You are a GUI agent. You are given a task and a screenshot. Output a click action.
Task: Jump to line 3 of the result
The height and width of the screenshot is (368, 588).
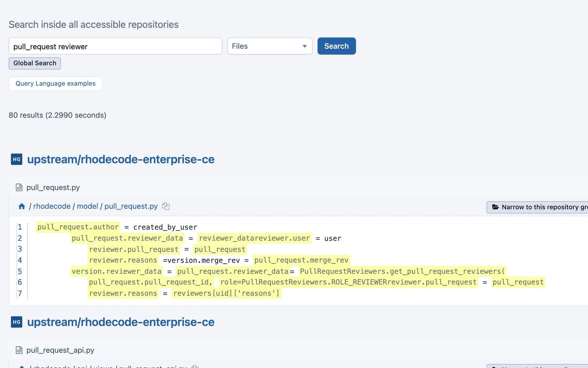[20, 249]
